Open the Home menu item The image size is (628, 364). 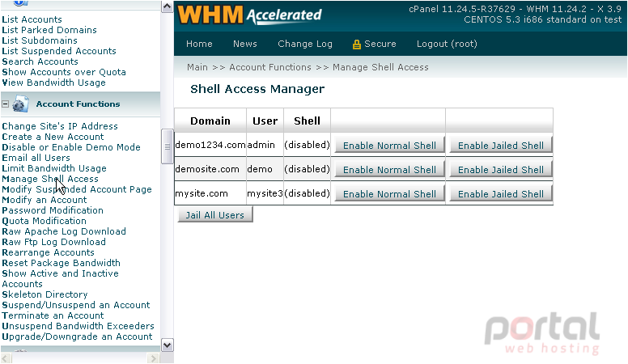click(199, 44)
